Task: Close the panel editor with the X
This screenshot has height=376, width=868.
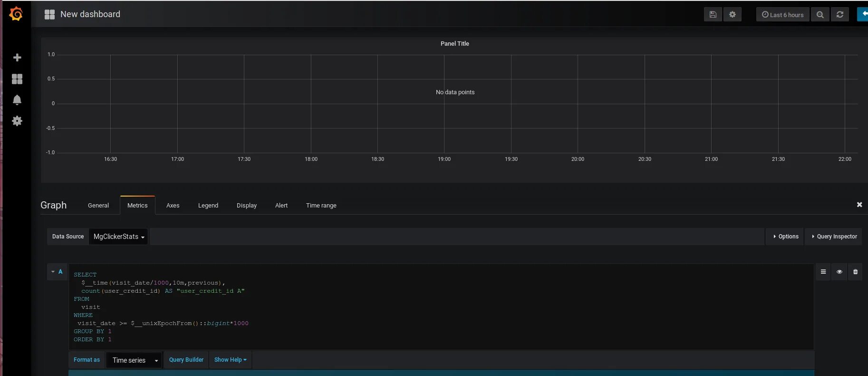Action: pyautogui.click(x=859, y=205)
